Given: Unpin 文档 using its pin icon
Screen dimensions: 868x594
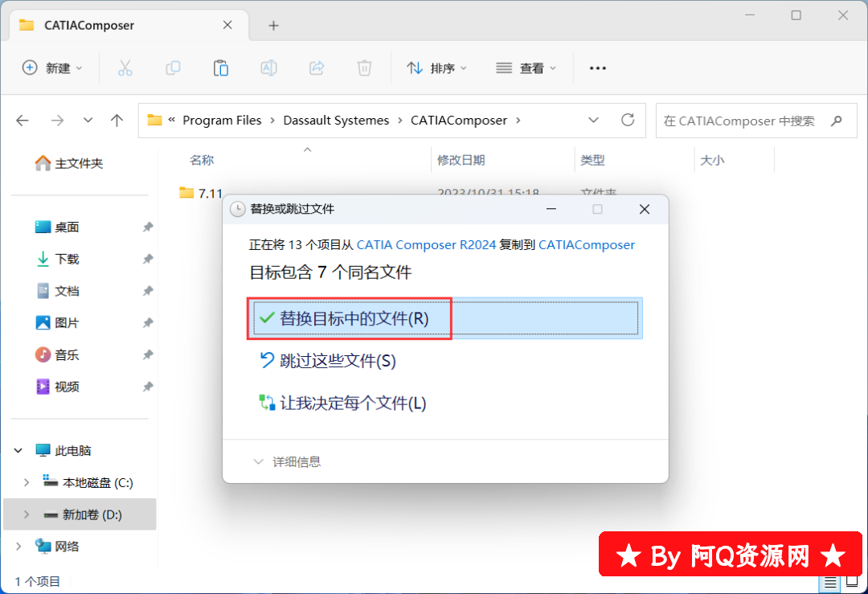Looking at the screenshot, I should [x=148, y=291].
